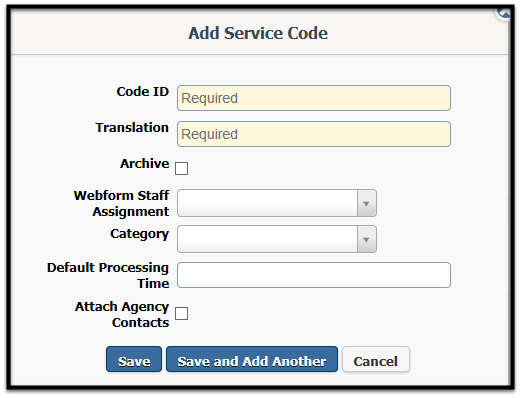The height and width of the screenshot is (398, 521).
Task: Cancel the Add Service Code dialog
Action: pyautogui.click(x=376, y=359)
